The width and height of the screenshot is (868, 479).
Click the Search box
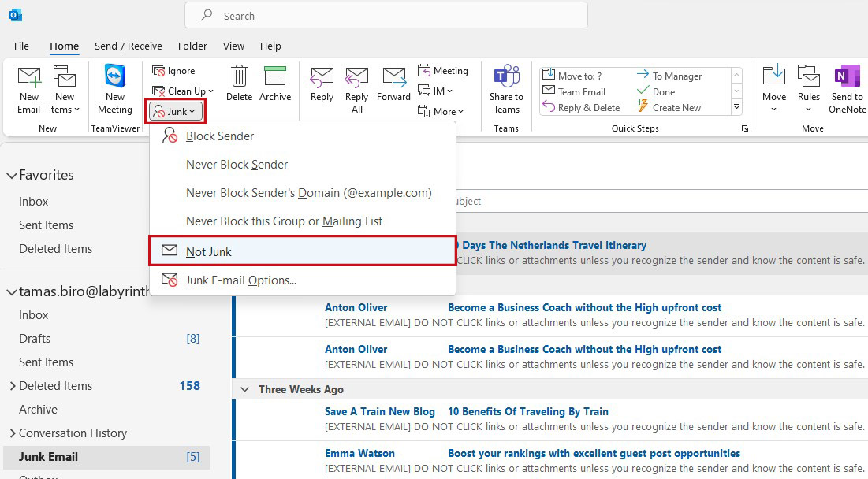386,16
